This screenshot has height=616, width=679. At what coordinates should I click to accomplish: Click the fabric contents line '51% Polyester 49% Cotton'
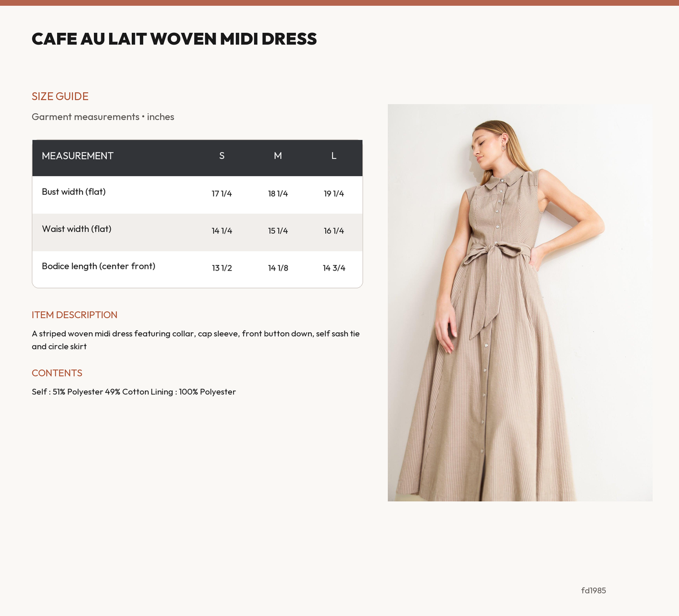point(134,392)
